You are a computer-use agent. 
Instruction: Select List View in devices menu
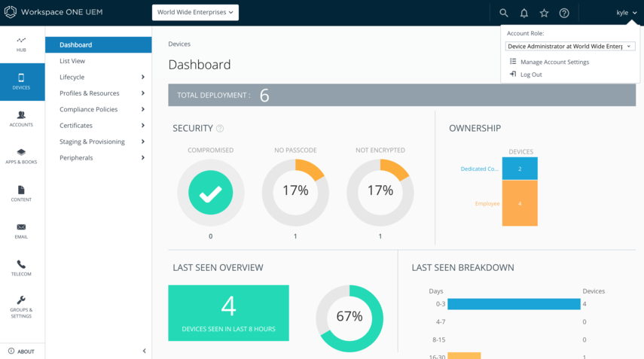pos(72,61)
